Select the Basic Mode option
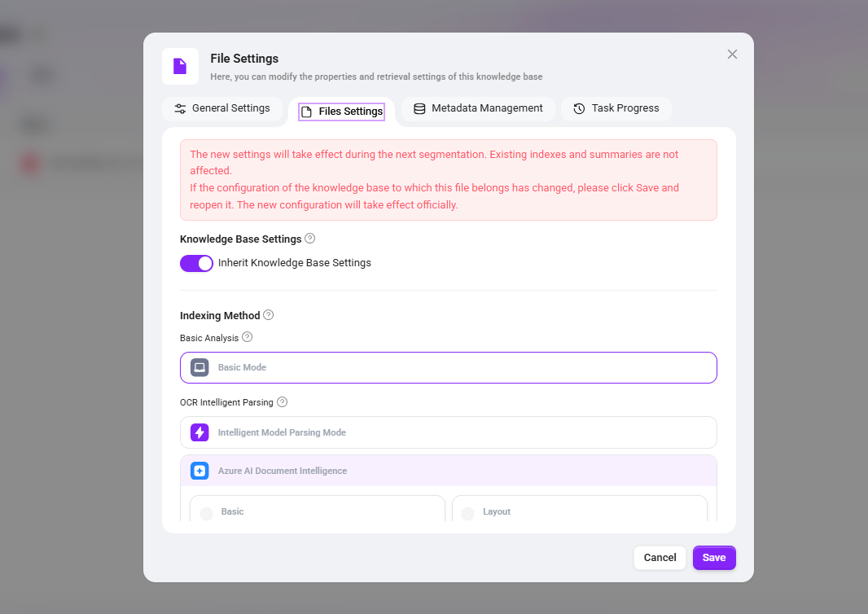 click(449, 367)
